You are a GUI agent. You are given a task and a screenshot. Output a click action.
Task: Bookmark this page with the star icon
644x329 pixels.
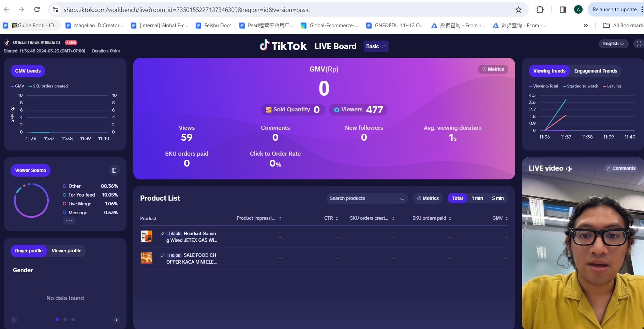point(518,10)
